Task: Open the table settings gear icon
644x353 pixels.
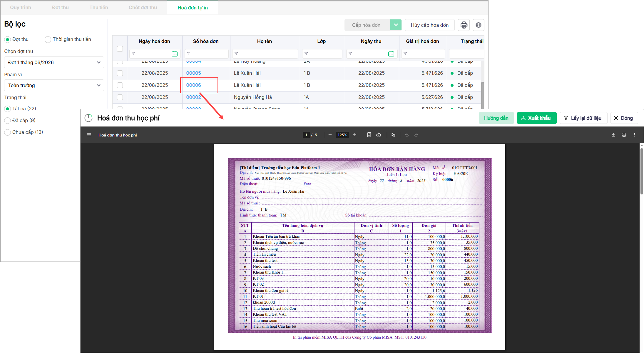Action: (x=479, y=25)
